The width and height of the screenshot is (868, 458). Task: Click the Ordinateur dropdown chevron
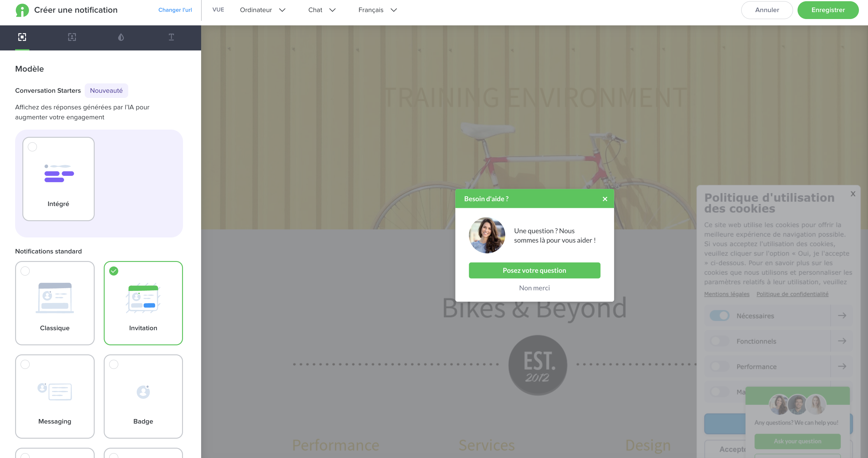pyautogui.click(x=282, y=10)
